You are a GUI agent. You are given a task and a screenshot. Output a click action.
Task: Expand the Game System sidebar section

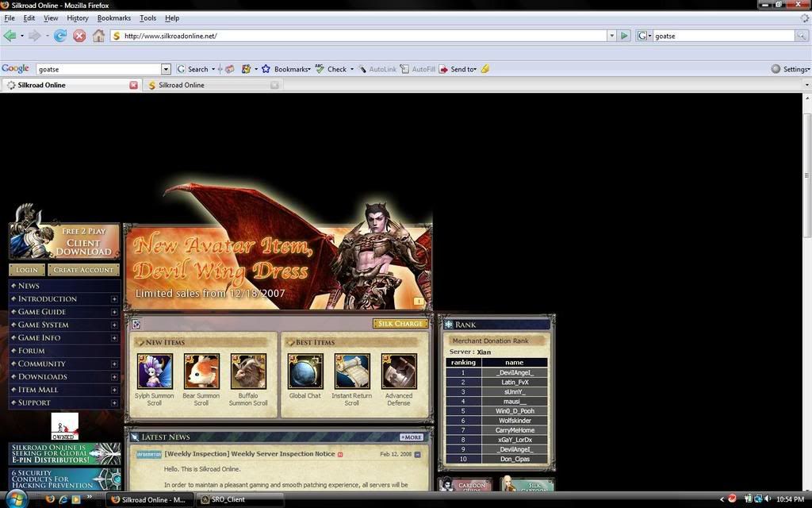point(114,325)
